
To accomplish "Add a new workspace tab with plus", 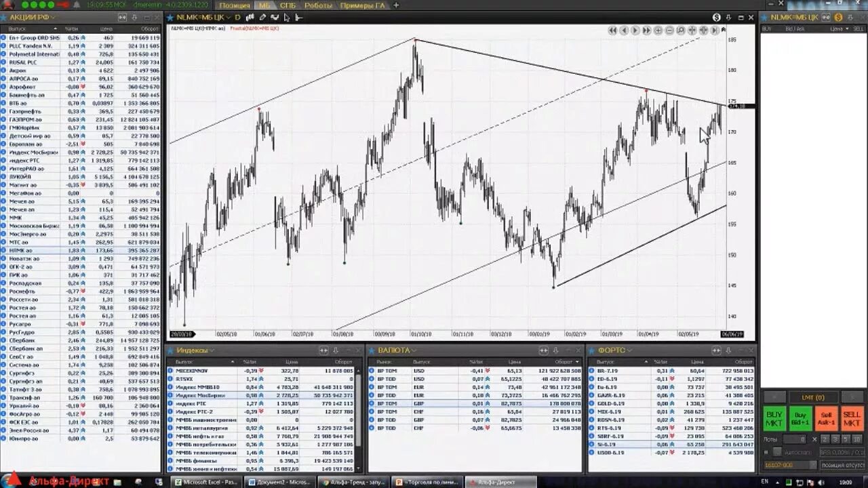I will click(x=396, y=5).
